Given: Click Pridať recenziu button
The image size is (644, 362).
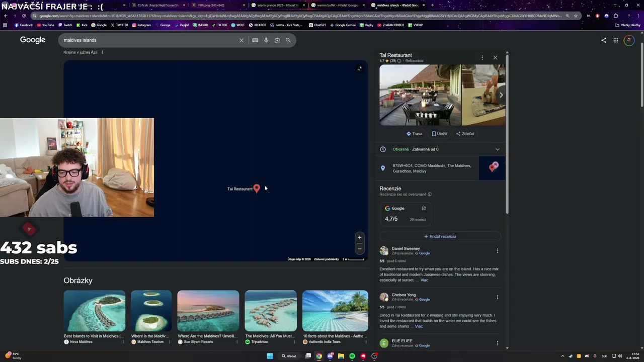Looking at the screenshot, I should coord(440,236).
